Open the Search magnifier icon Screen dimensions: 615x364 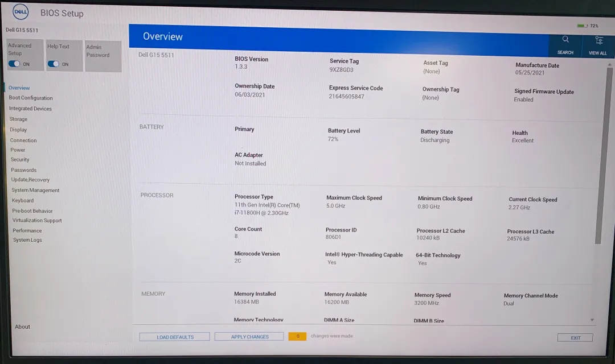coord(565,40)
